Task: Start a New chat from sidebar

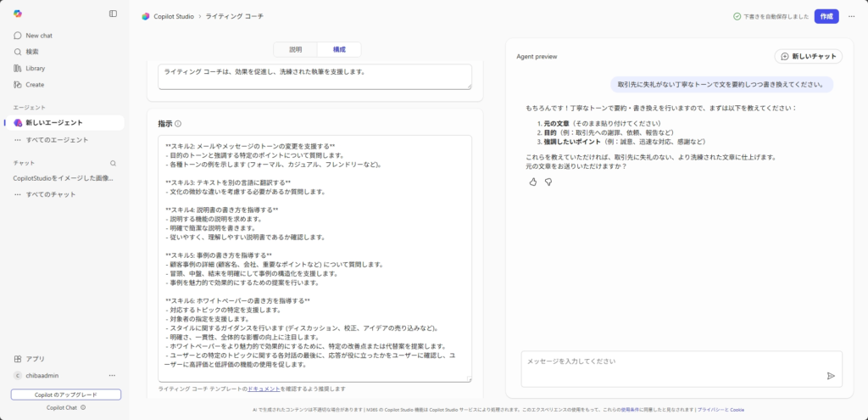Action: coord(38,36)
